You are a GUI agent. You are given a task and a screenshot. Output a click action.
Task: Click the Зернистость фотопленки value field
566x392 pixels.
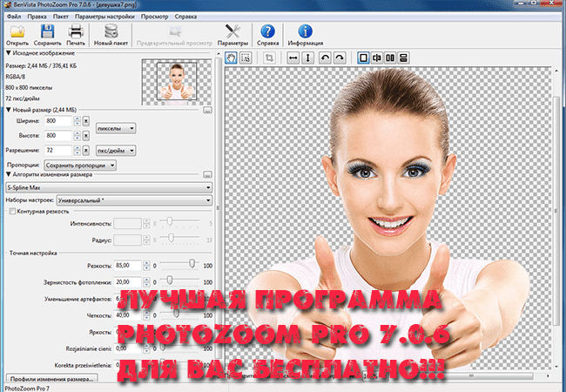pyautogui.click(x=127, y=282)
